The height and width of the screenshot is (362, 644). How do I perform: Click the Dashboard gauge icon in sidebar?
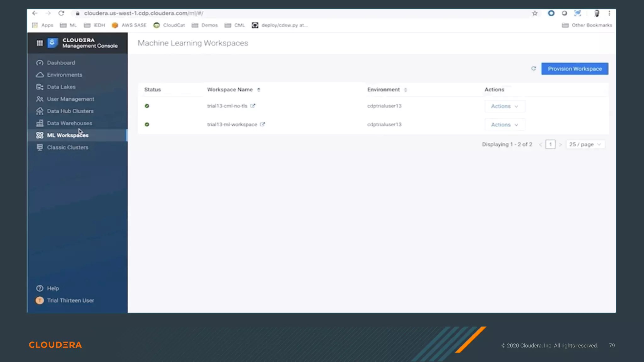pyautogui.click(x=40, y=63)
